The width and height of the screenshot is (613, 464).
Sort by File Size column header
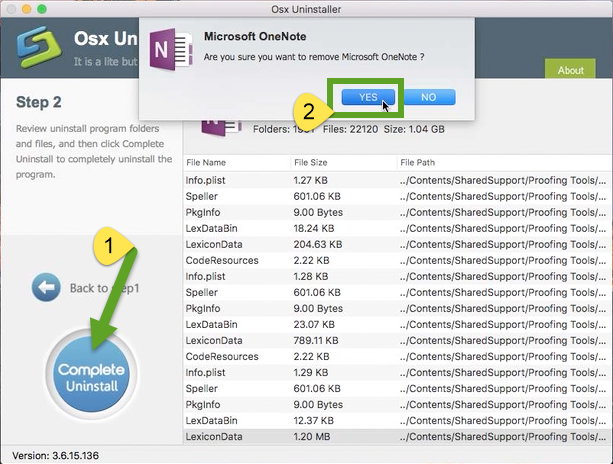311,162
